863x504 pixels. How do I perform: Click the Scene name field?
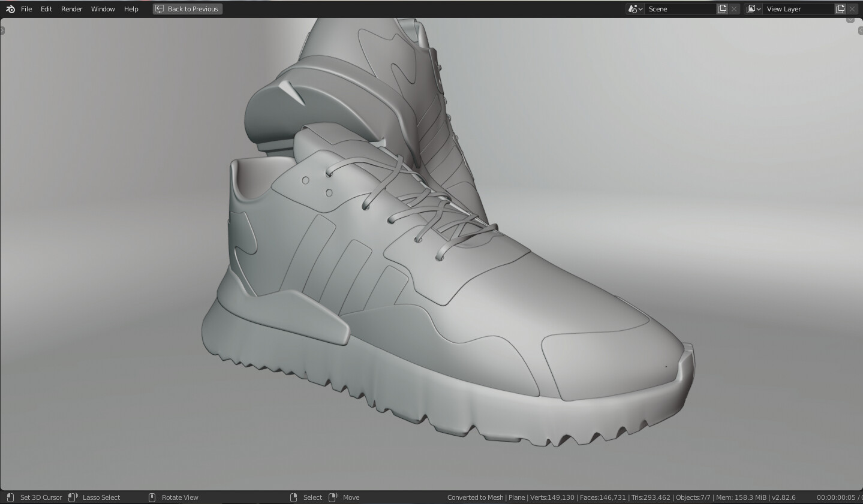point(681,9)
